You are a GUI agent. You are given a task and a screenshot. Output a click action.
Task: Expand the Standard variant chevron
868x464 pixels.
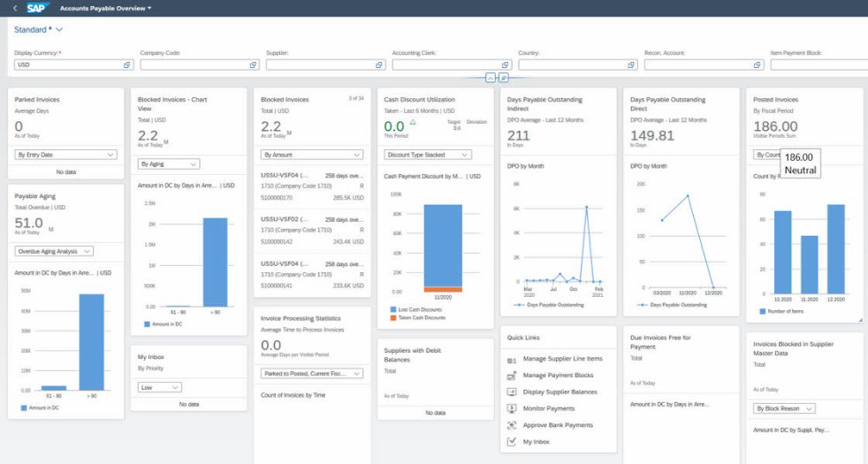click(x=59, y=29)
